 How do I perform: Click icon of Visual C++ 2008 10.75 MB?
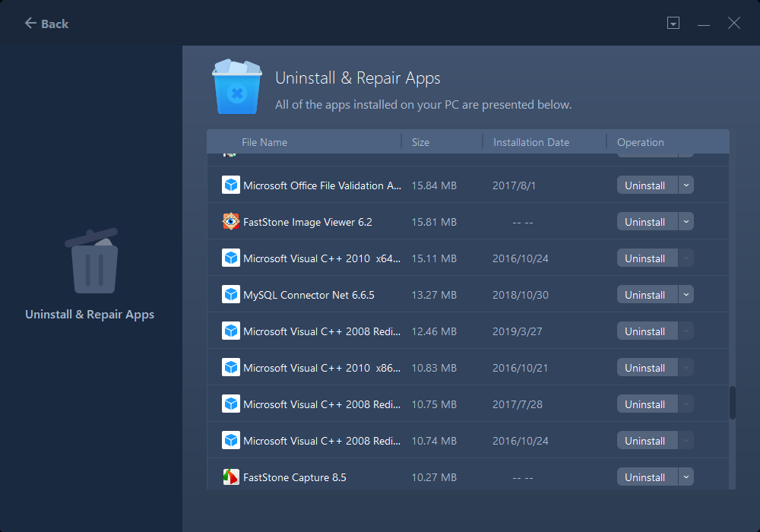click(x=231, y=404)
